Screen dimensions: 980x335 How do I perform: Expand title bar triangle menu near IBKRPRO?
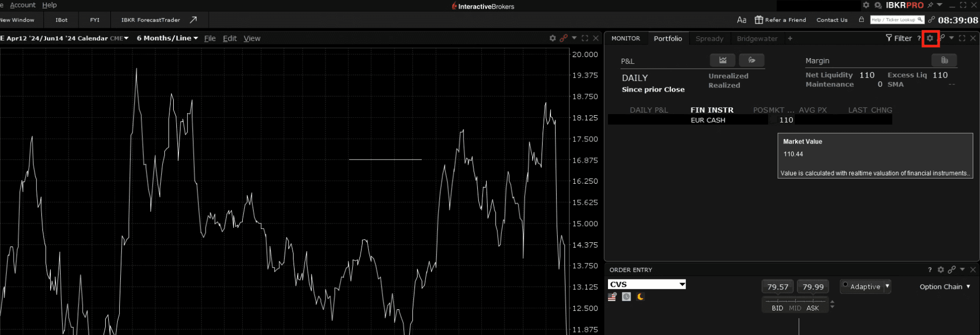(940, 5)
